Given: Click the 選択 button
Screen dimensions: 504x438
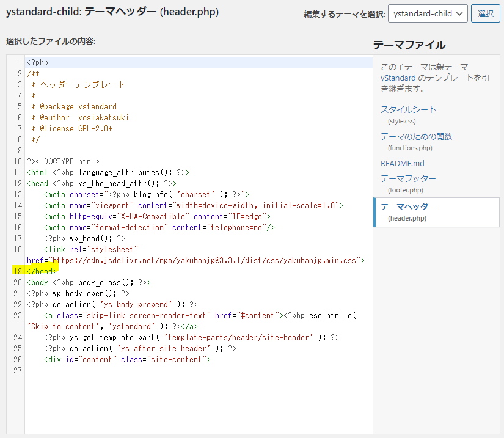Looking at the screenshot, I should (x=485, y=13).
